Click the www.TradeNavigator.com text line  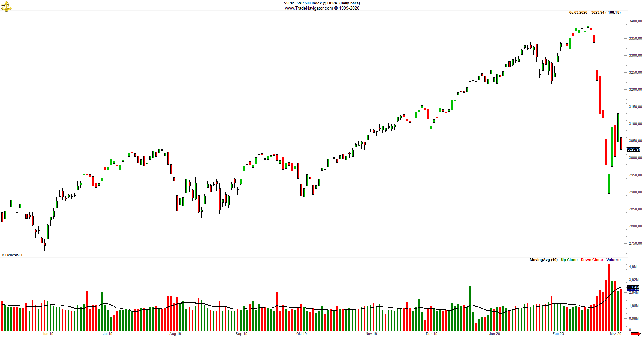click(x=322, y=8)
